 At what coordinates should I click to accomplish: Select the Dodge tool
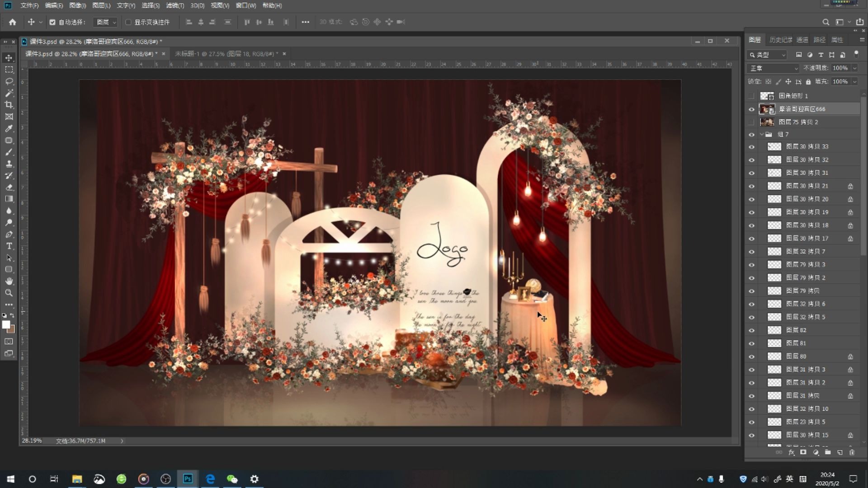click(9, 222)
